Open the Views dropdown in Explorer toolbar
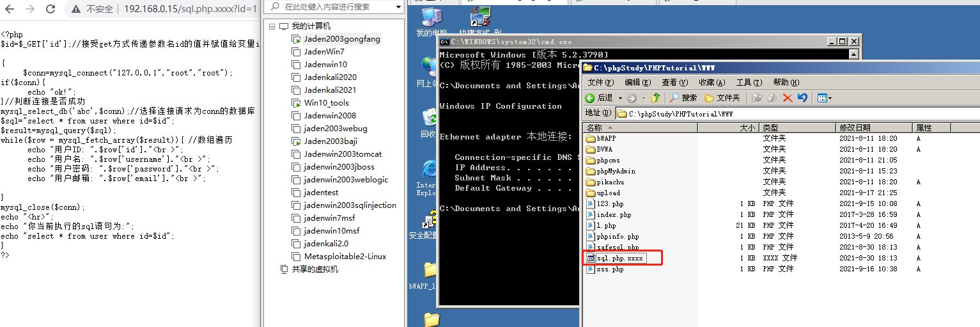The image size is (980, 327). [824, 98]
